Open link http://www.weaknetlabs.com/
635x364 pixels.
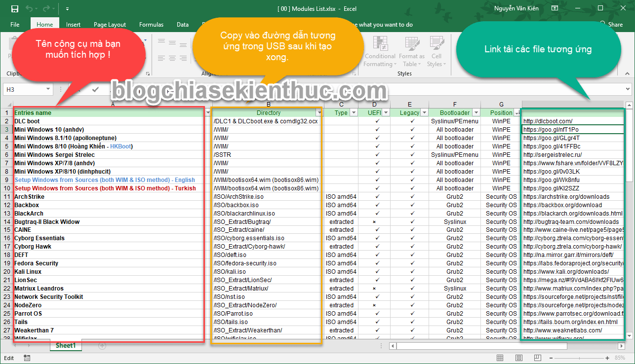562,330
